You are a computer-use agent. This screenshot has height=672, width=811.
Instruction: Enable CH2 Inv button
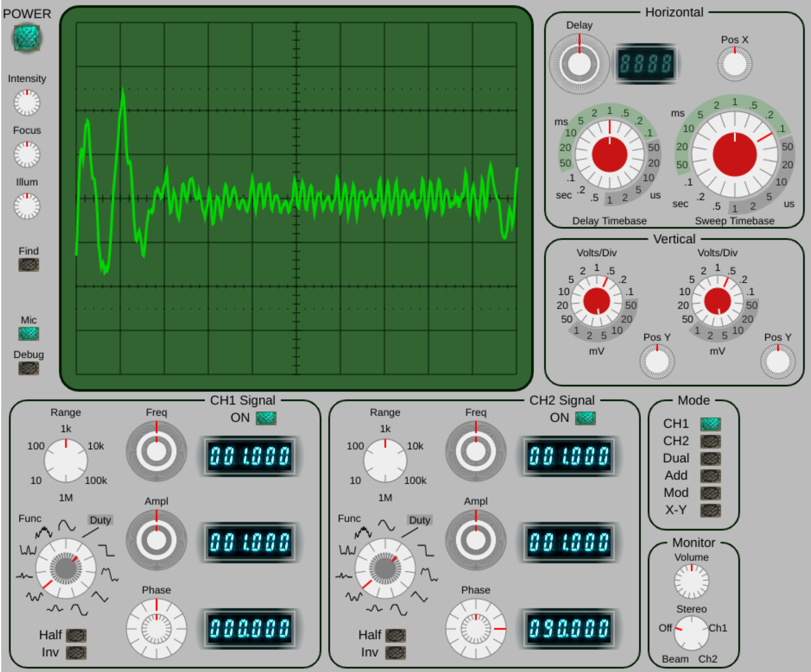pyautogui.click(x=396, y=653)
